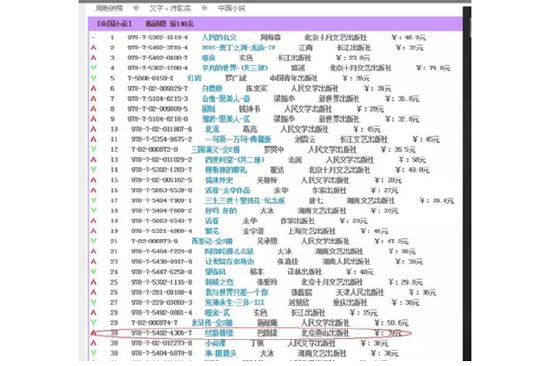Click green down-arrow trend icon beside 红岩 row
Viewport: 550px width, 366px height.
[94, 78]
